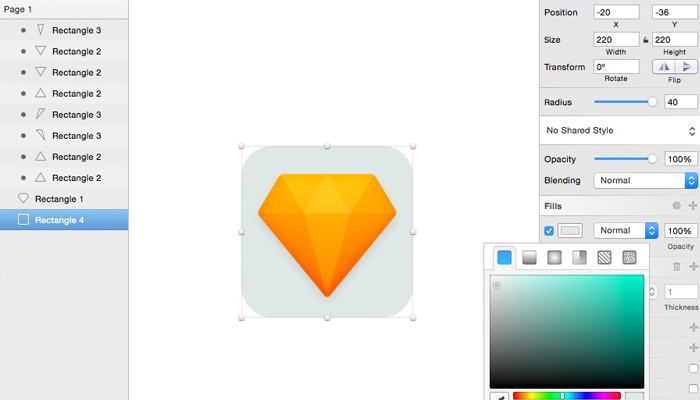The image size is (700, 400).
Task: Click the Fills section header
Action: click(x=620, y=206)
